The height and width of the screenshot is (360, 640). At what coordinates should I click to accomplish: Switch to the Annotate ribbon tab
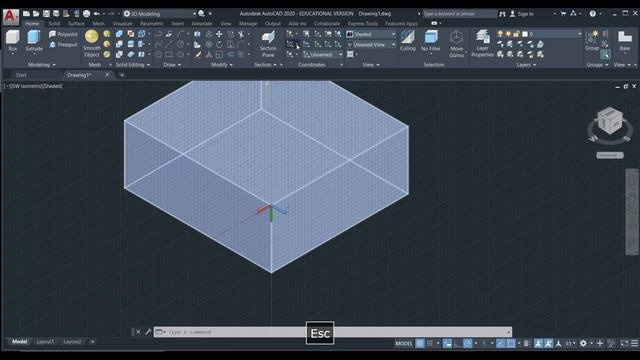point(202,24)
